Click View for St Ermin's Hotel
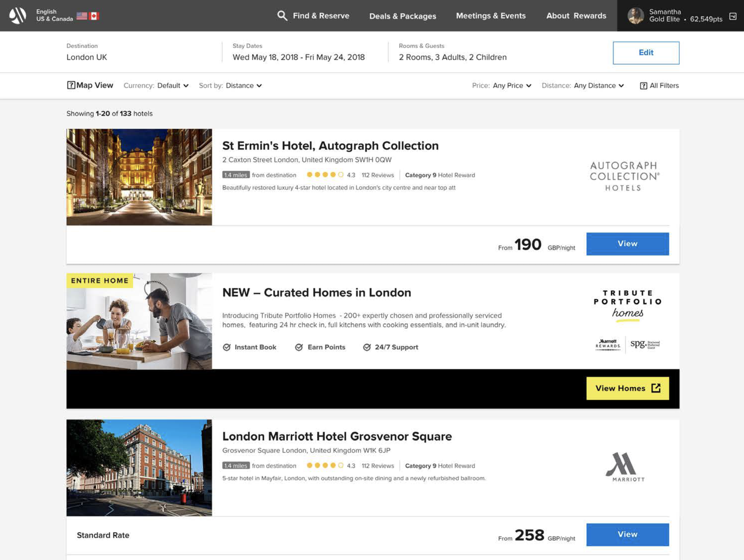 pos(627,244)
